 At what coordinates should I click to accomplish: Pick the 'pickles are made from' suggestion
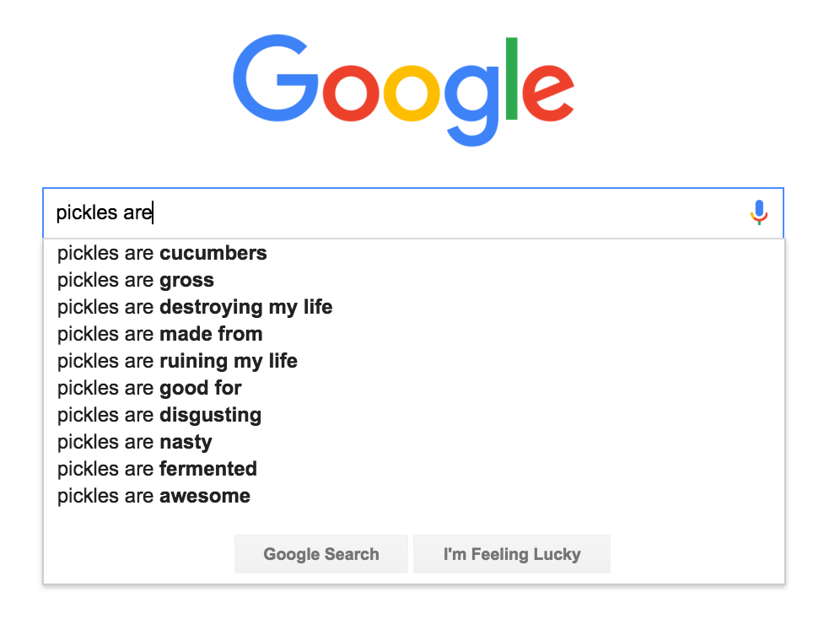pos(160,334)
